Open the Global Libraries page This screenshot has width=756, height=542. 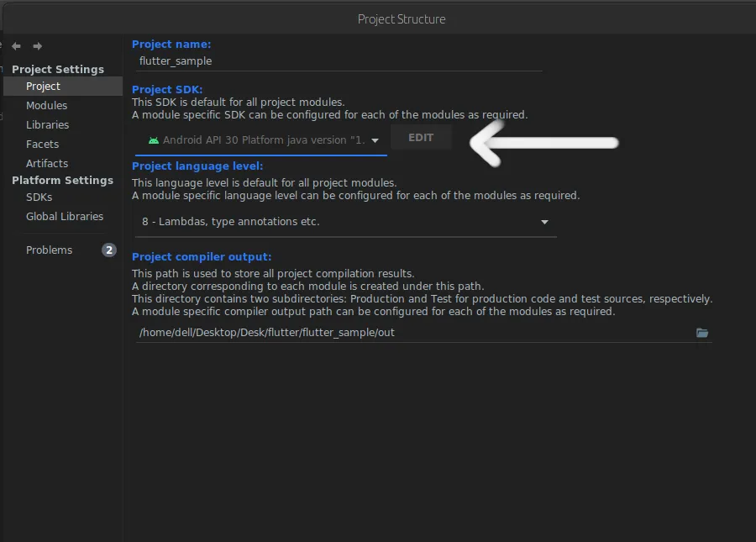(x=65, y=217)
